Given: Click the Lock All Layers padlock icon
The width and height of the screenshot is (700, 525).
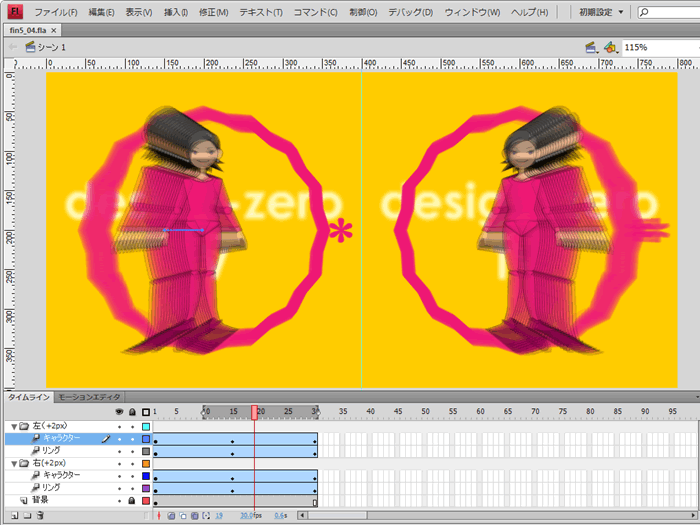Looking at the screenshot, I should coord(132,412).
